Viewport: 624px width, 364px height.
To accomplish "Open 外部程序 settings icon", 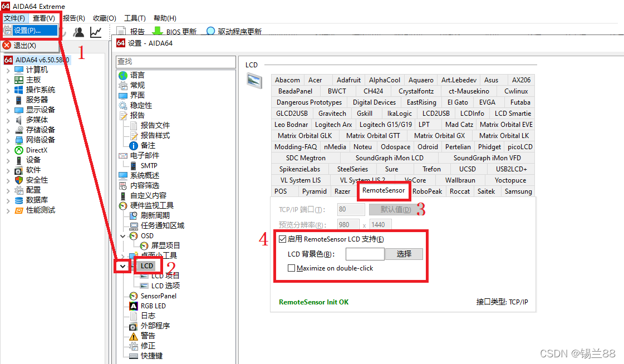I will pyautogui.click(x=134, y=326).
